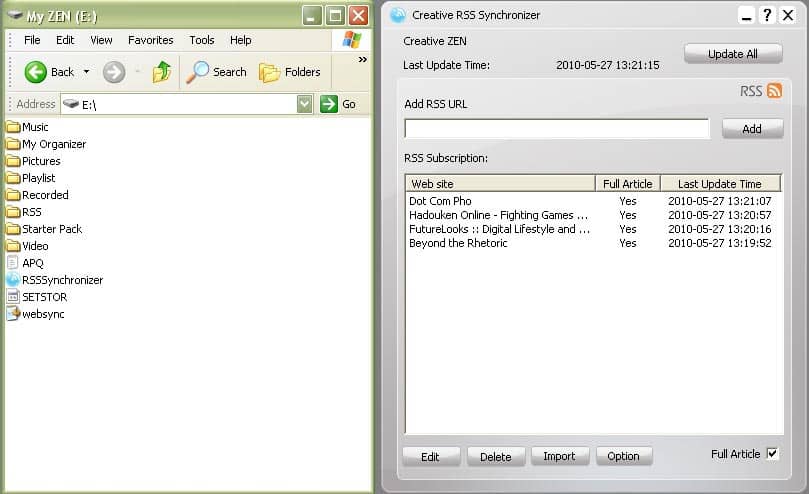Open the RSSSynchronizer application icon
The height and width of the screenshot is (494, 809).
[x=13, y=280]
